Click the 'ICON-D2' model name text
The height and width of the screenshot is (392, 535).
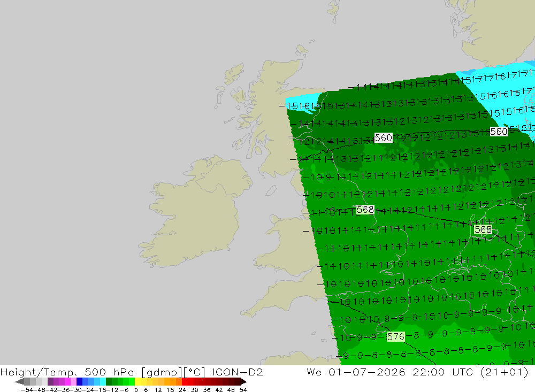pos(238,372)
